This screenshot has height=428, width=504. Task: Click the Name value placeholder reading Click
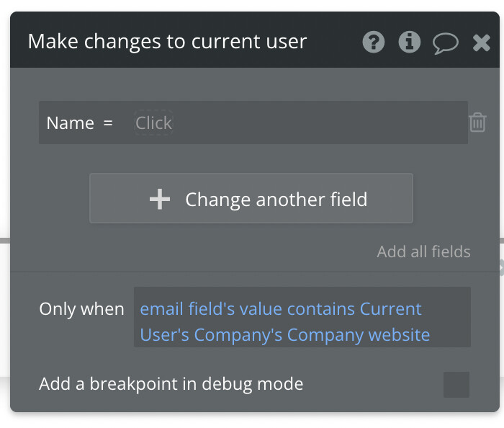(153, 123)
